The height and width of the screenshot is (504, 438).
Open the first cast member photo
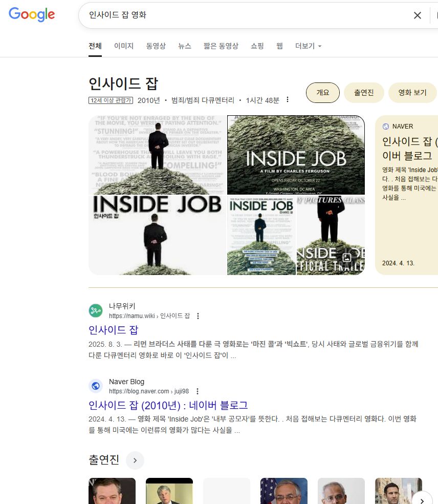pyautogui.click(x=112, y=491)
